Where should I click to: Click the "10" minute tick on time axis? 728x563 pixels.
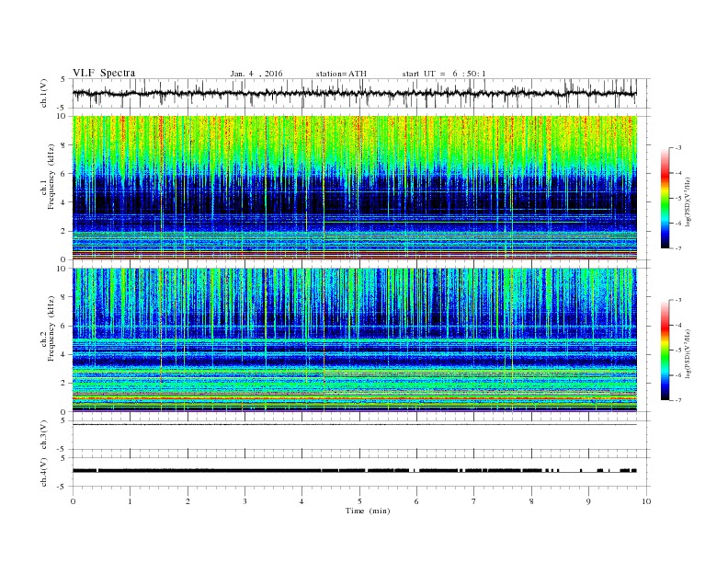[x=646, y=501]
